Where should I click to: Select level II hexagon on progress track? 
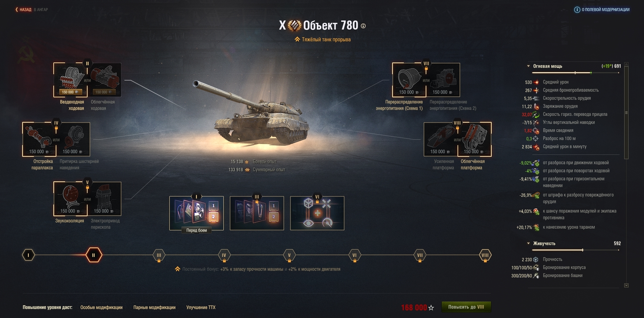94,255
